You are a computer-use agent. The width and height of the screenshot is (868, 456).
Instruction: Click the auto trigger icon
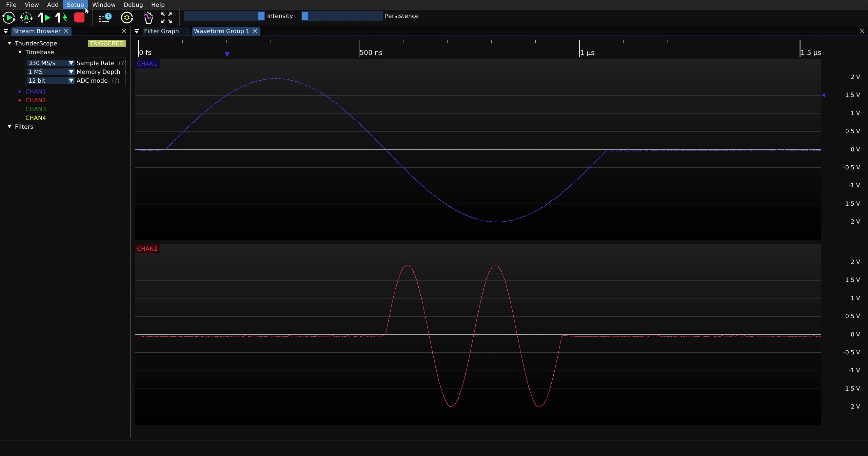tap(26, 18)
